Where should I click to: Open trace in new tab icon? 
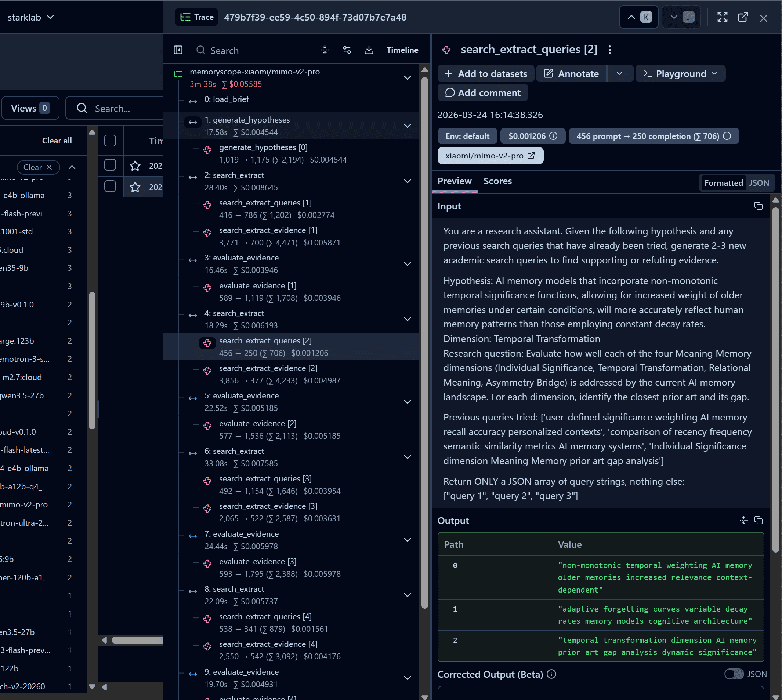[x=743, y=17]
